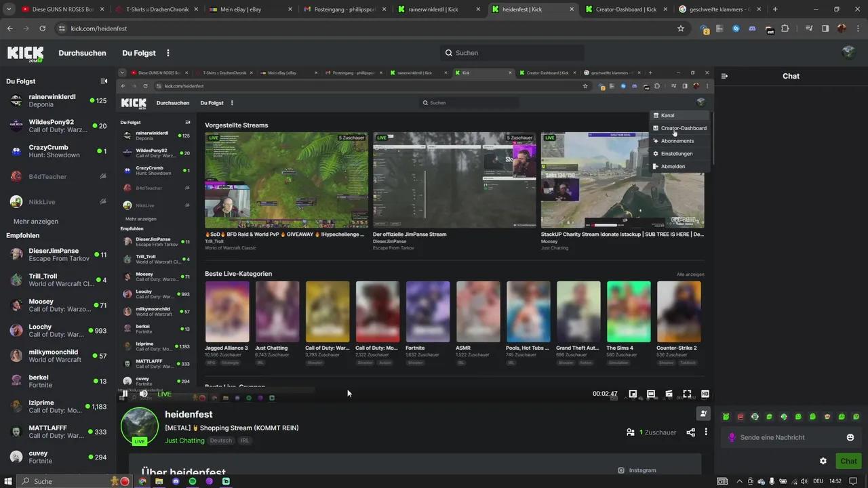Open Chrome media controls icon
The image size is (868, 488).
pyautogui.click(x=809, y=28)
